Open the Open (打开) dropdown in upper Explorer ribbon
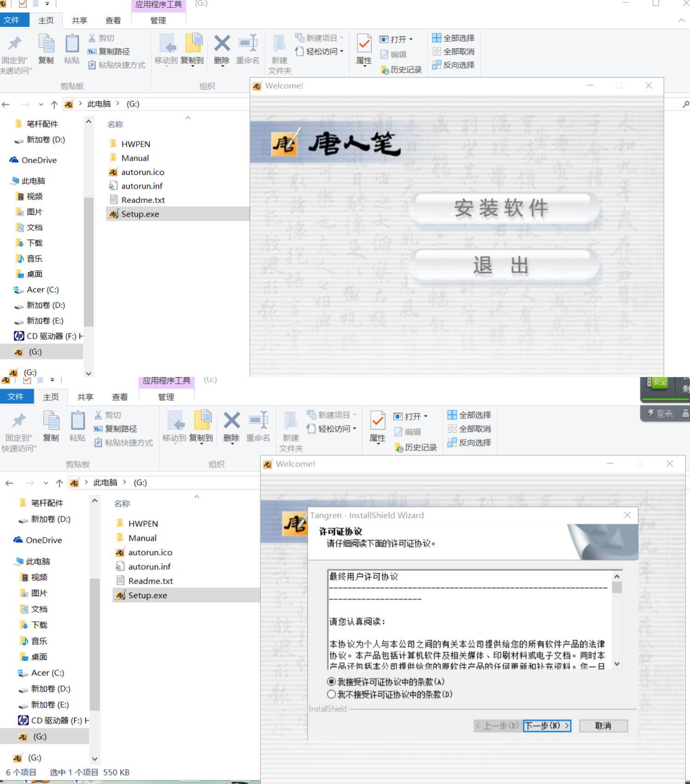Viewport: 690px width, 784px height. coord(397,40)
